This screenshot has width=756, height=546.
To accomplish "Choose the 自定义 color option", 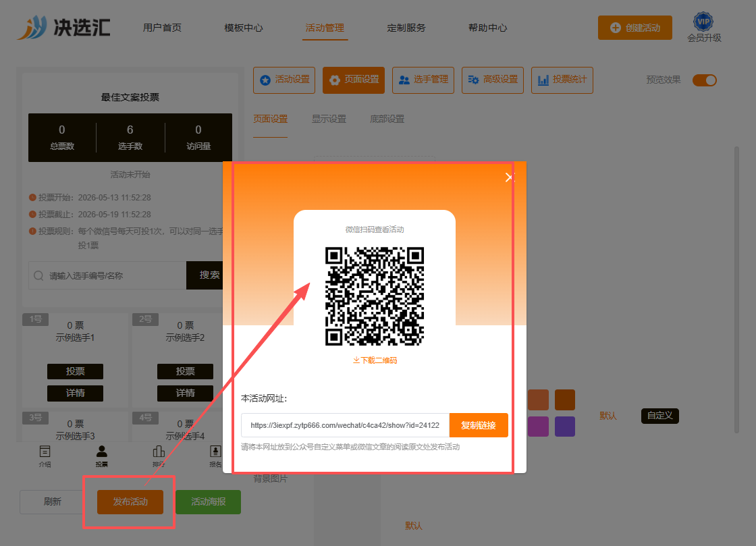I will [660, 416].
